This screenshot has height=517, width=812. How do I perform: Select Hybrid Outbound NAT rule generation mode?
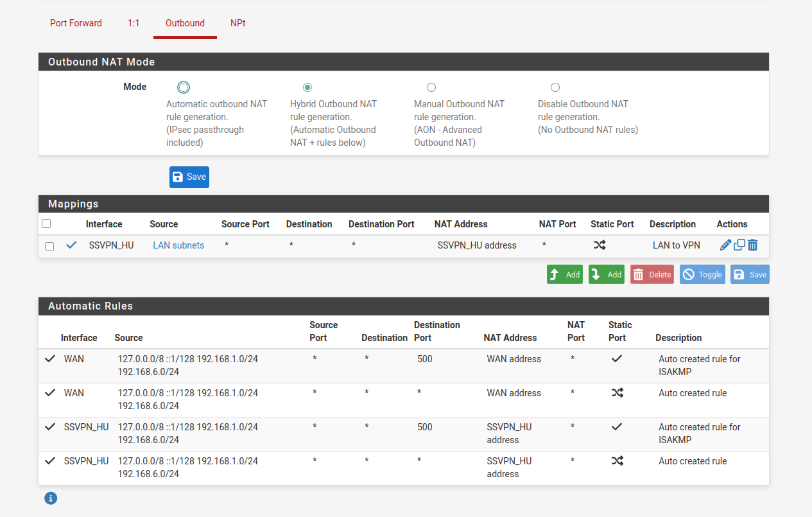(x=307, y=87)
